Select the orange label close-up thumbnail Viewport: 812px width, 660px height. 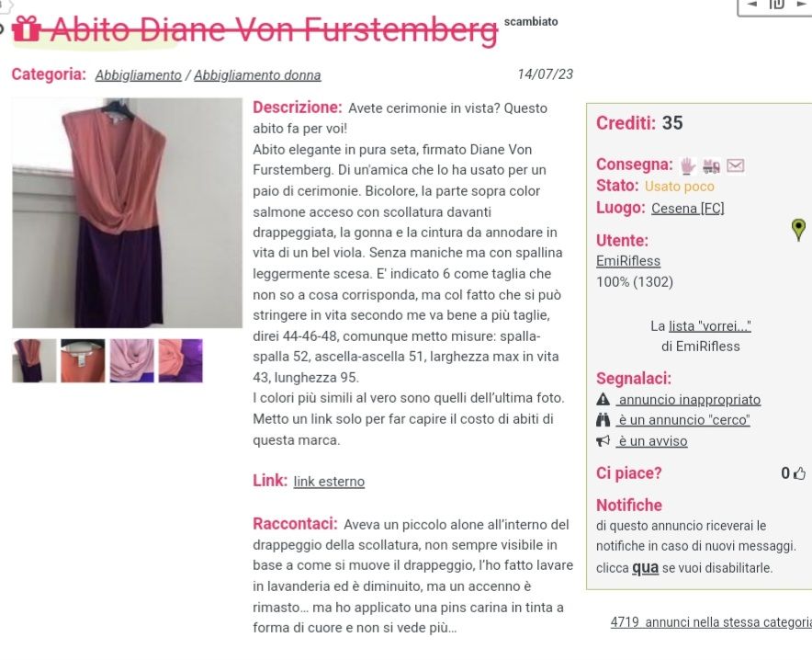[x=83, y=360]
